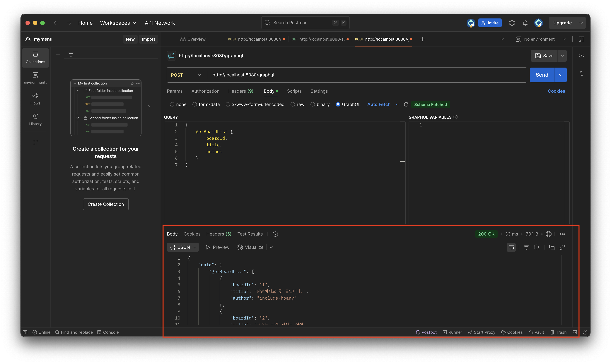Image resolution: width=611 pixels, height=364 pixels.
Task: Click the Create Collection button
Action: (x=106, y=204)
